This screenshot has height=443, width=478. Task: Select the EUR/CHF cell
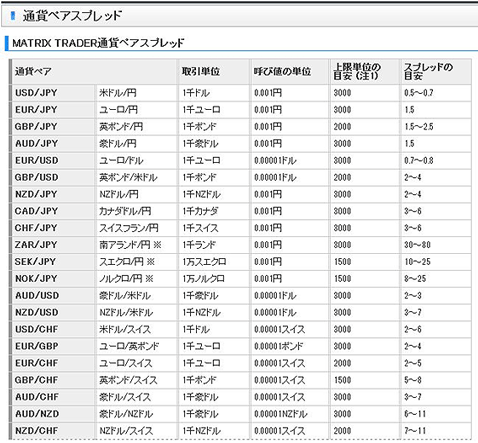click(x=53, y=363)
